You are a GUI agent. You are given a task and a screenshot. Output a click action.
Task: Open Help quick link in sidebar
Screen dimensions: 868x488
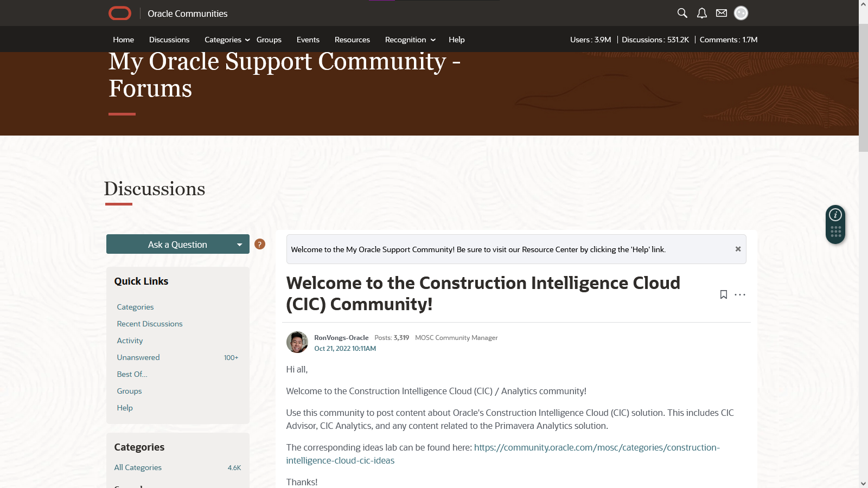click(x=125, y=408)
